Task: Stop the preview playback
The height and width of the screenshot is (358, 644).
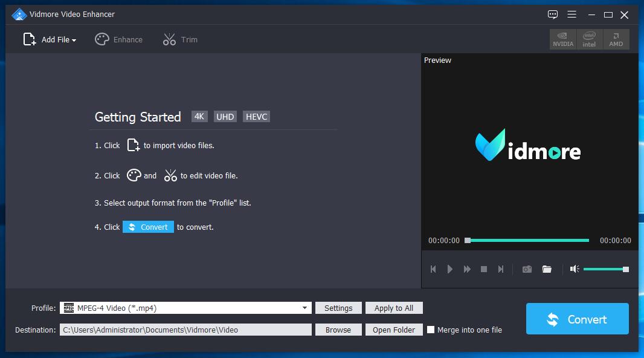Action: point(484,269)
